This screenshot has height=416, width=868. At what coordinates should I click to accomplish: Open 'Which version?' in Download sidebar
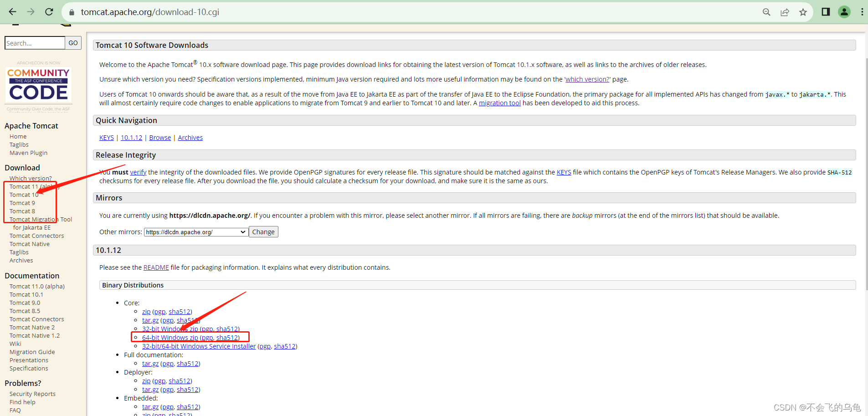31,179
